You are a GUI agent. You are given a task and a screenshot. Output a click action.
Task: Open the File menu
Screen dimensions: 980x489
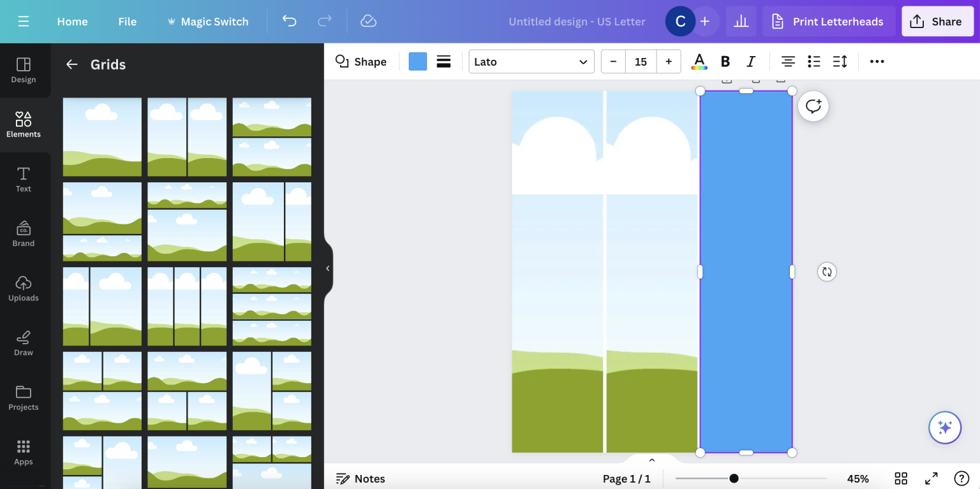coord(127,22)
